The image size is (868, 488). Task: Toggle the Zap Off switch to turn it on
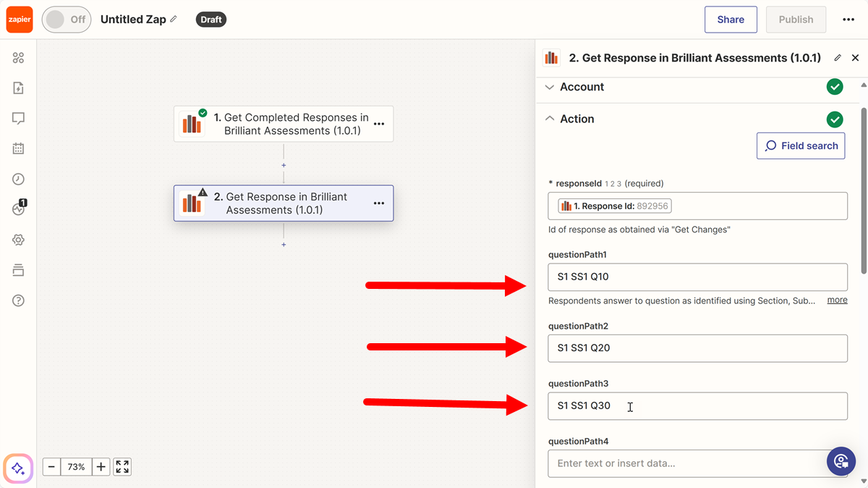[x=66, y=20]
